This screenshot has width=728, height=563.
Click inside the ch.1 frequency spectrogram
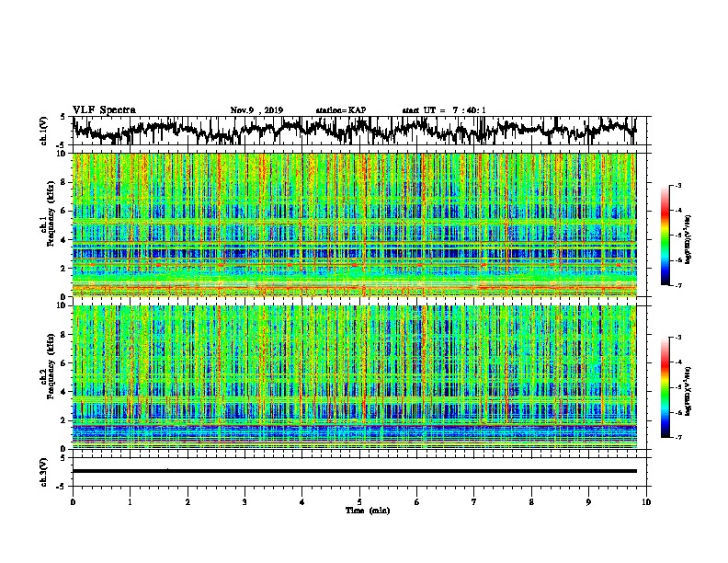(355, 224)
